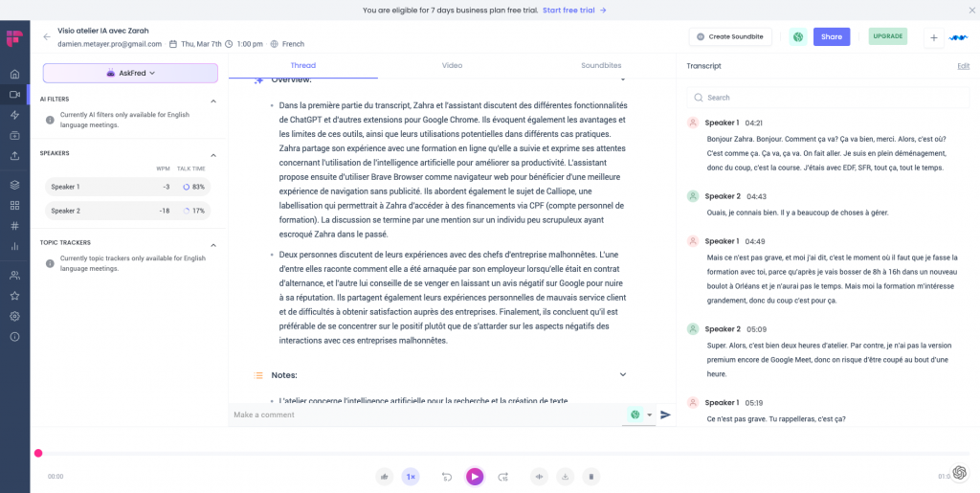Switch to the Video tab
This screenshot has height=493, width=980.
pos(452,65)
